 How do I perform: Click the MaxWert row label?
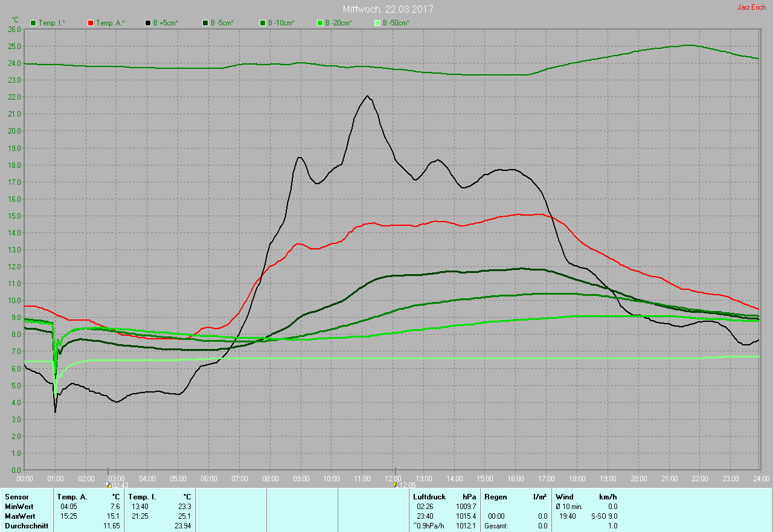[21, 516]
